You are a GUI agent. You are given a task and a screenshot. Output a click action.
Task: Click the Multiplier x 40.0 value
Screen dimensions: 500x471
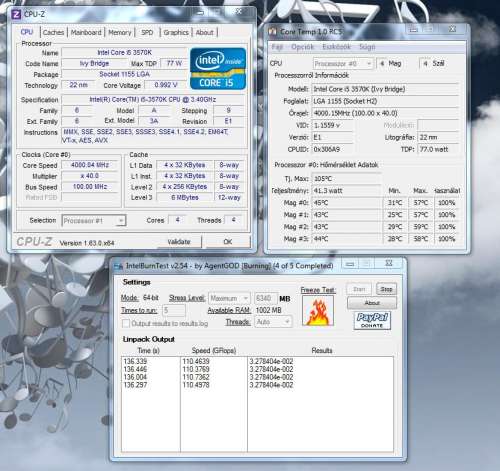90,176
